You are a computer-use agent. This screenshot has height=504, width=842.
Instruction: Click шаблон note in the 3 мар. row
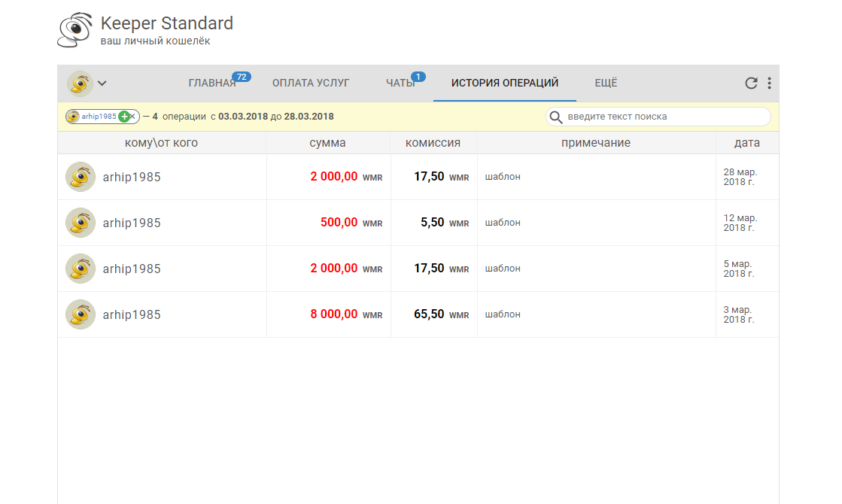(503, 314)
